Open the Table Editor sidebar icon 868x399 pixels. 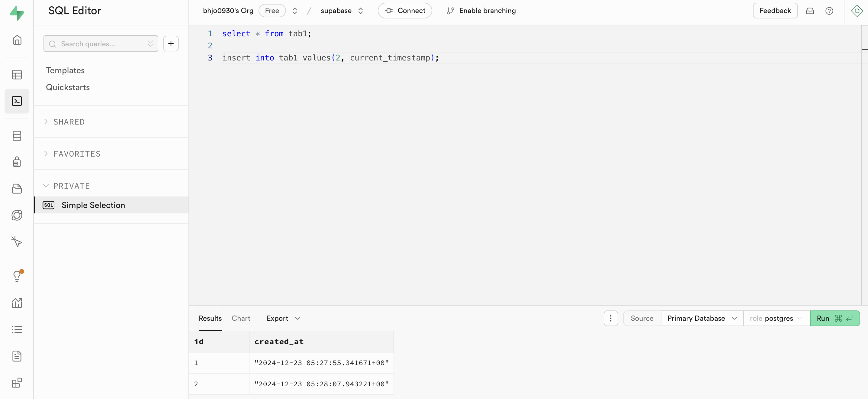coord(17,75)
